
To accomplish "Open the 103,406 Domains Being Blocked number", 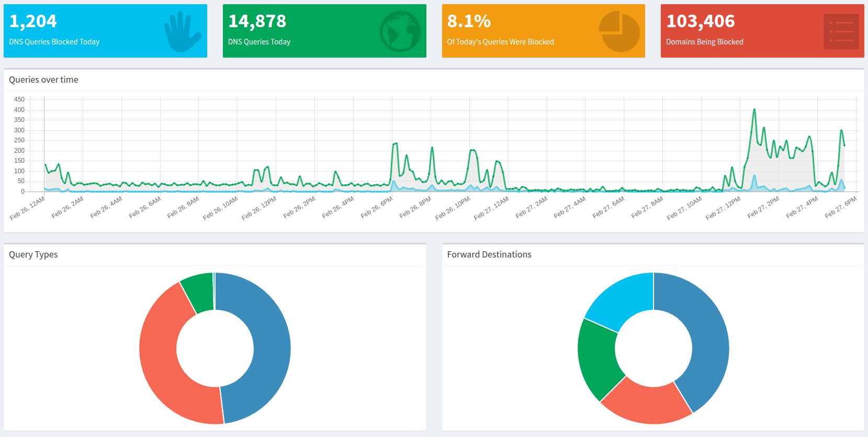I will coord(700,21).
